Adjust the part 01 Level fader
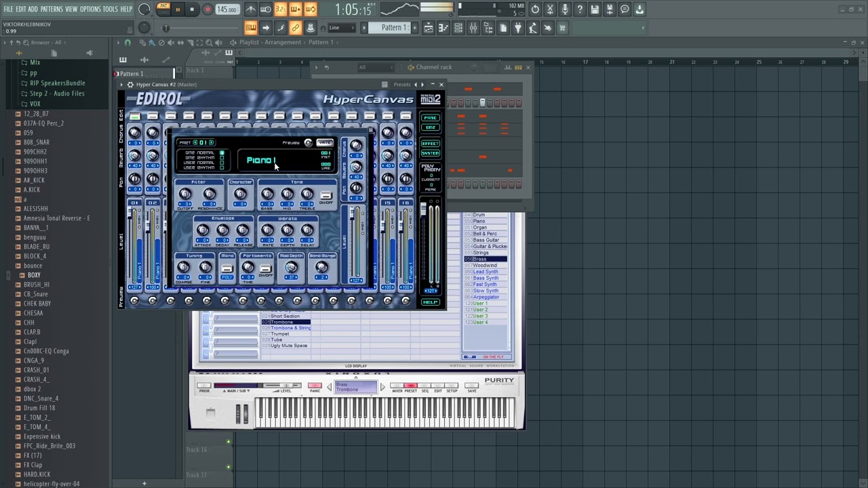This screenshot has width=868, height=488. [x=130, y=212]
